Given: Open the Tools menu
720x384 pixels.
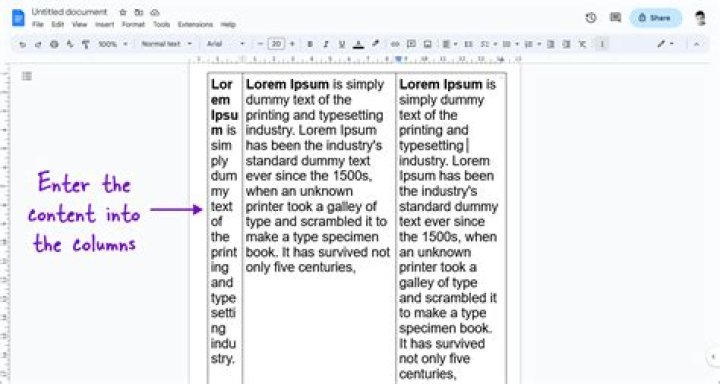Looking at the screenshot, I should click(x=161, y=24).
